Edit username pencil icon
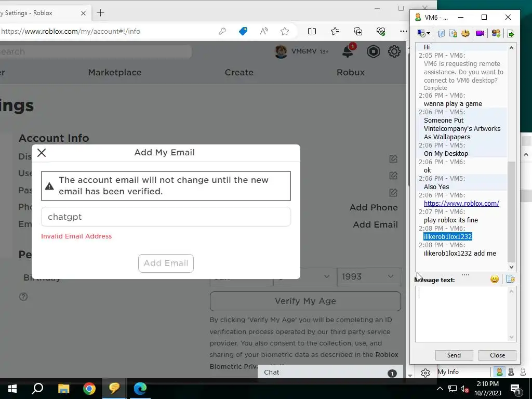 [x=393, y=176]
